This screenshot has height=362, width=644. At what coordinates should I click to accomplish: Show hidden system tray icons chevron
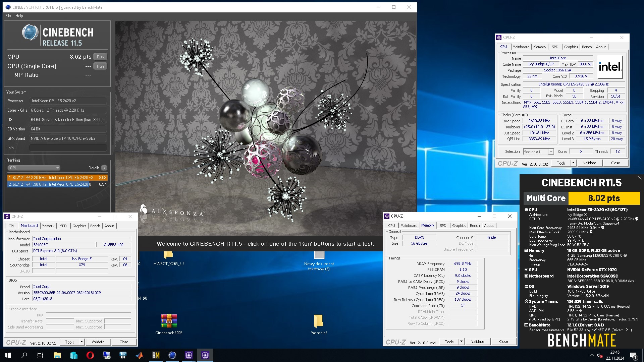pyautogui.click(x=592, y=356)
